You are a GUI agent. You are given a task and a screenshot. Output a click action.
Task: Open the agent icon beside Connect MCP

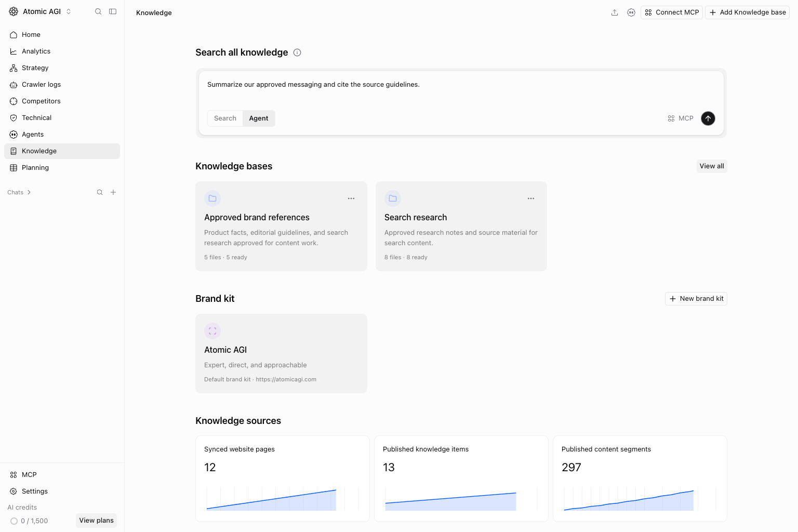pyautogui.click(x=631, y=12)
